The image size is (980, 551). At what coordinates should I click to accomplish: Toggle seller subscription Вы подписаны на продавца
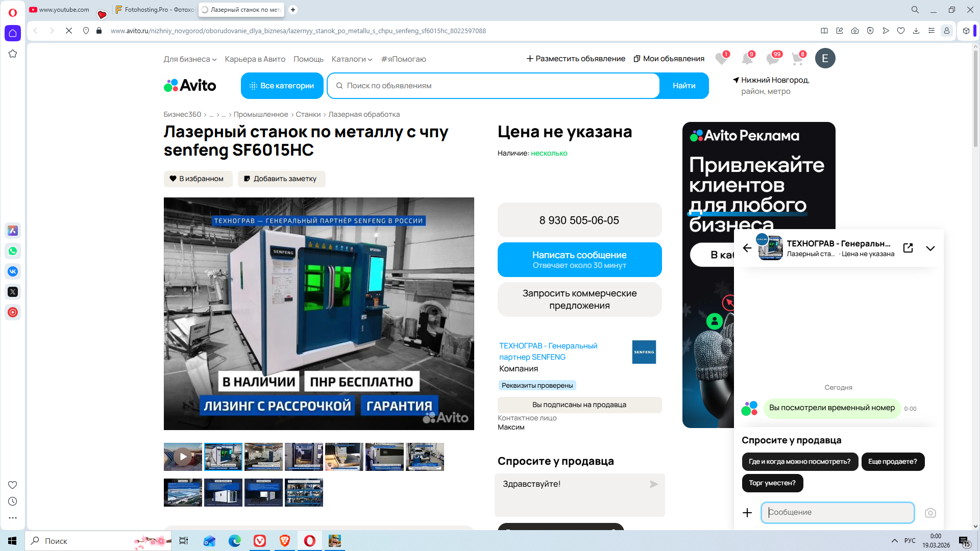(579, 405)
